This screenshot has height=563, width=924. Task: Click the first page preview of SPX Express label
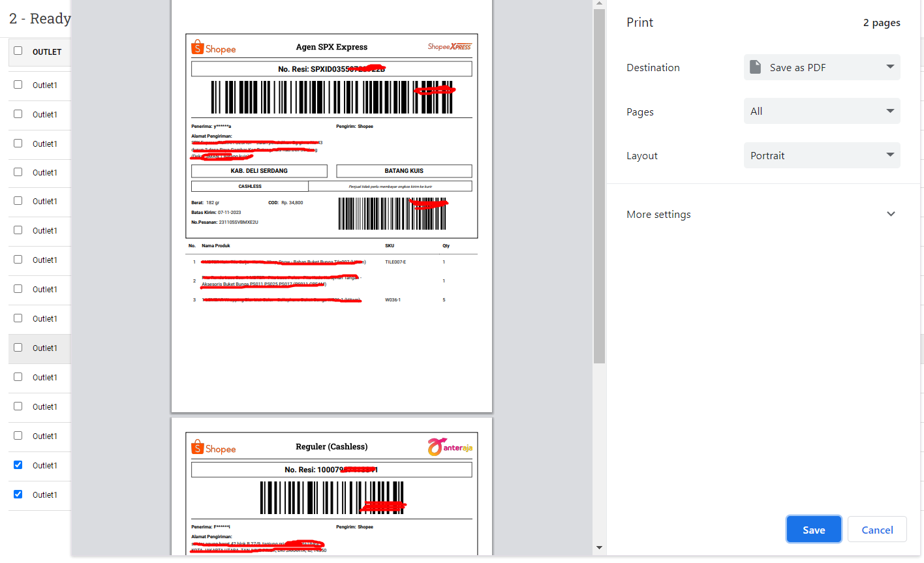331,206
